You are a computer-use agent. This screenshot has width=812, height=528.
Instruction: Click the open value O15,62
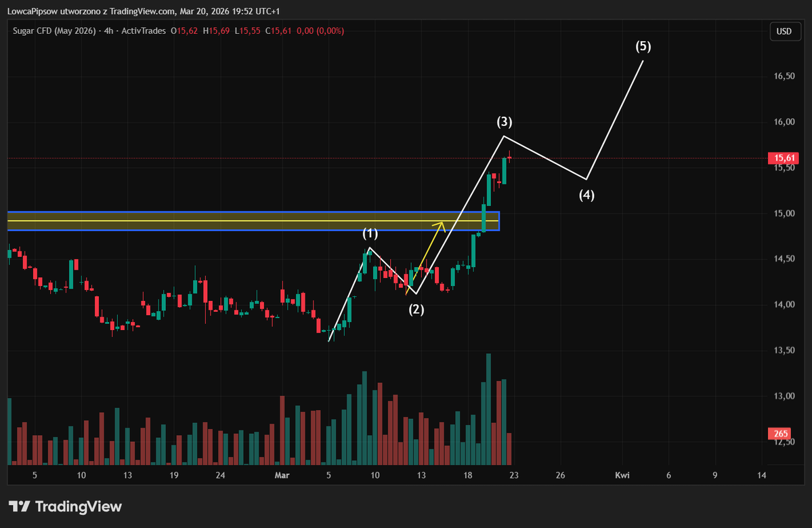tap(184, 31)
